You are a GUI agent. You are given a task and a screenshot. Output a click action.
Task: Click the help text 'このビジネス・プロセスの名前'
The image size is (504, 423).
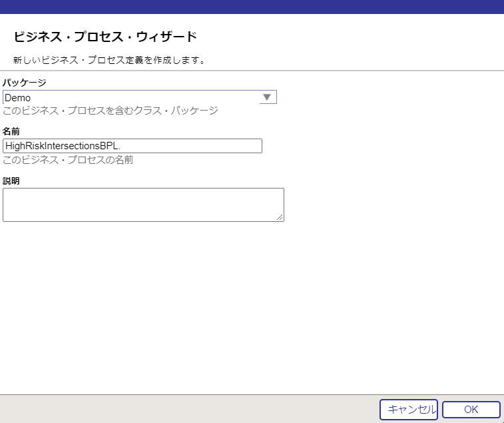[x=68, y=160]
